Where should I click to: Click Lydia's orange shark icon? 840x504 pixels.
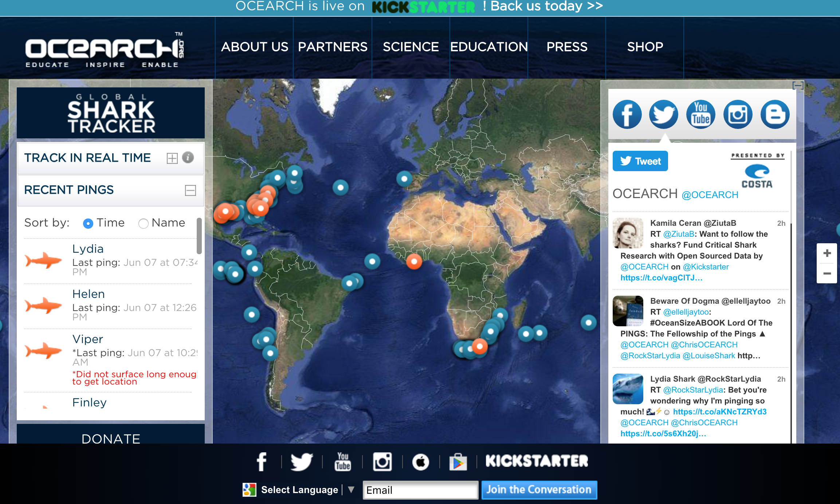43,260
